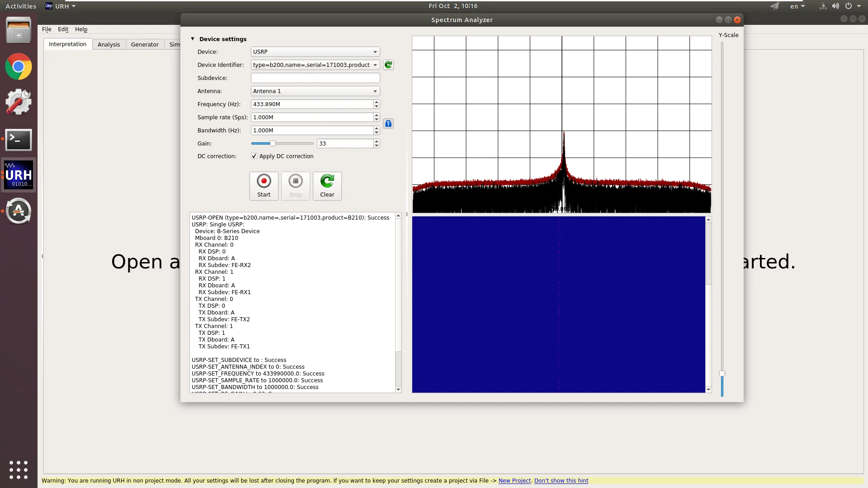This screenshot has width=868, height=488.
Task: Refresh the device identifier list
Action: point(388,65)
